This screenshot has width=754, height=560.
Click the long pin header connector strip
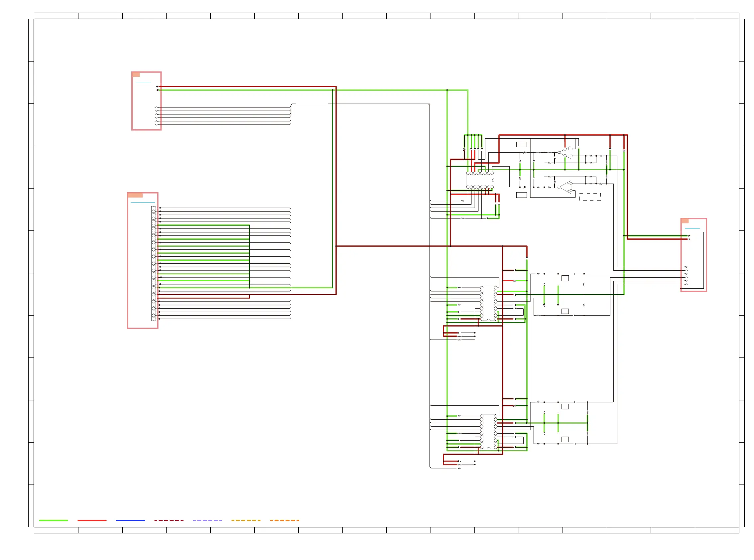point(154,263)
